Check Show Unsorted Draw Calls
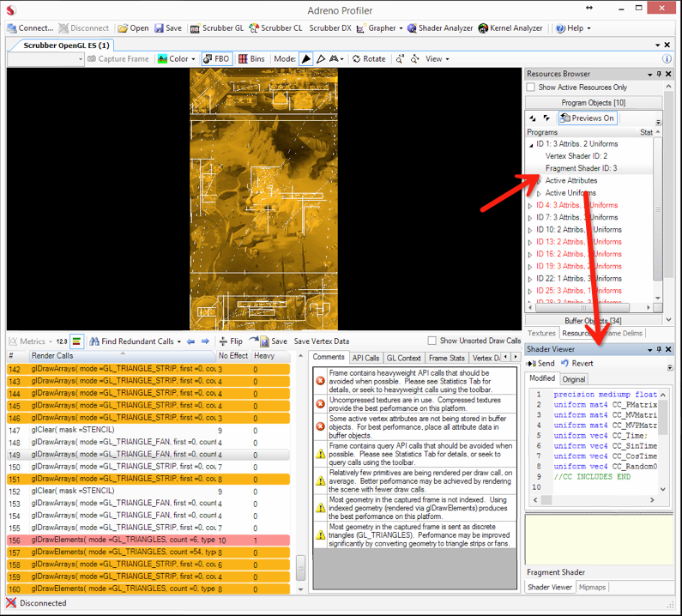 click(433, 341)
